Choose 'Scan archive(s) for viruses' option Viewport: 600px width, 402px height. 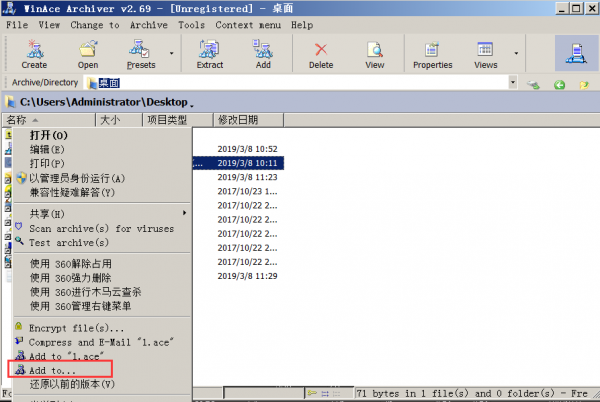100,228
